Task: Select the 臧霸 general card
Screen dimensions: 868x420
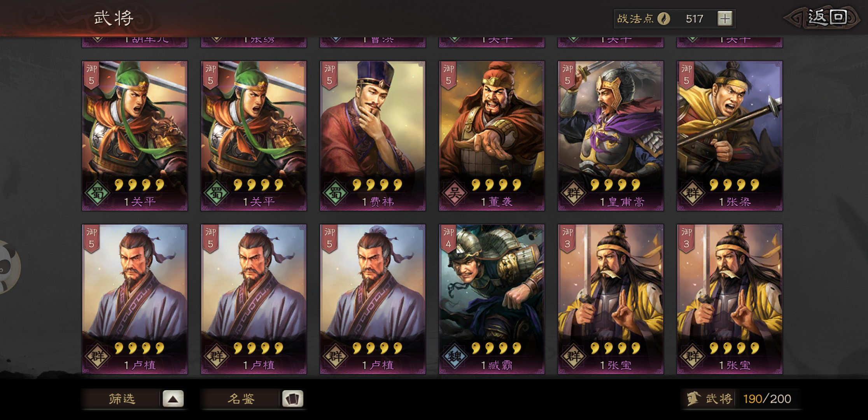Action: (x=492, y=299)
